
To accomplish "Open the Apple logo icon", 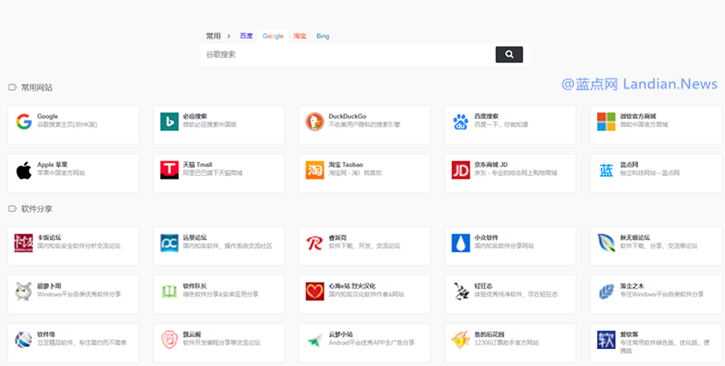I will pos(24,170).
